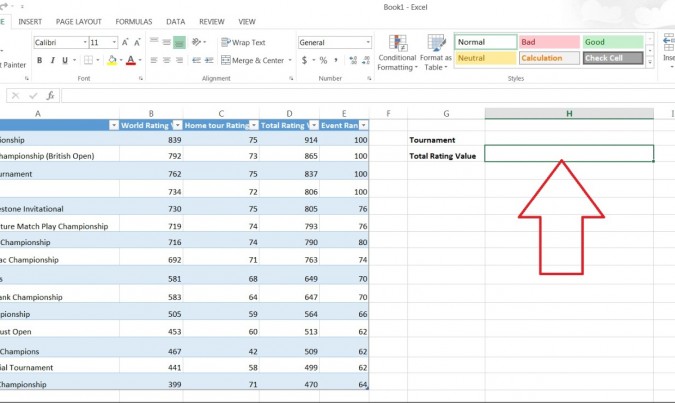This screenshot has height=403, width=675.
Task: Select Middle Align icon
Action: pos(167,42)
